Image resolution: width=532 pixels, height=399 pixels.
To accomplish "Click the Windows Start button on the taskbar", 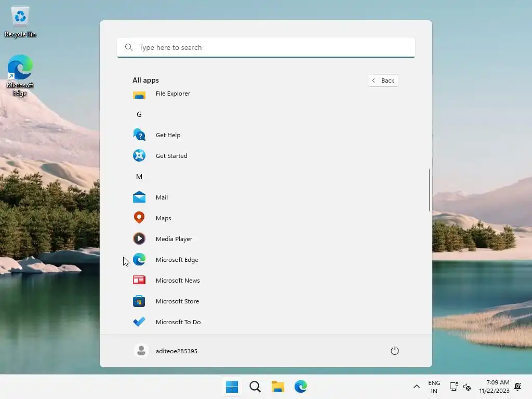I will 232,387.
